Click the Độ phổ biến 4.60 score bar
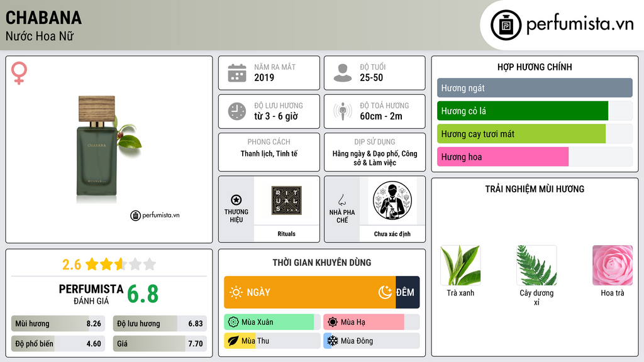 (x=58, y=344)
